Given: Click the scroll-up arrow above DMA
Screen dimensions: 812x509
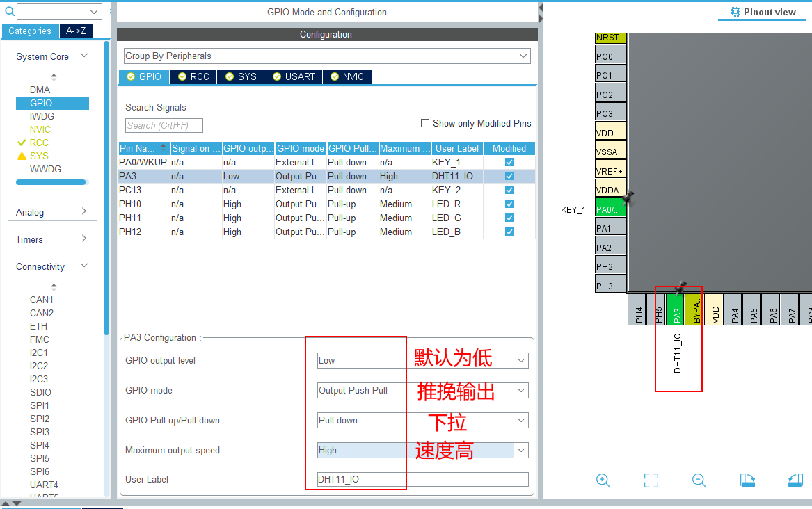Looking at the screenshot, I should click(x=54, y=77).
